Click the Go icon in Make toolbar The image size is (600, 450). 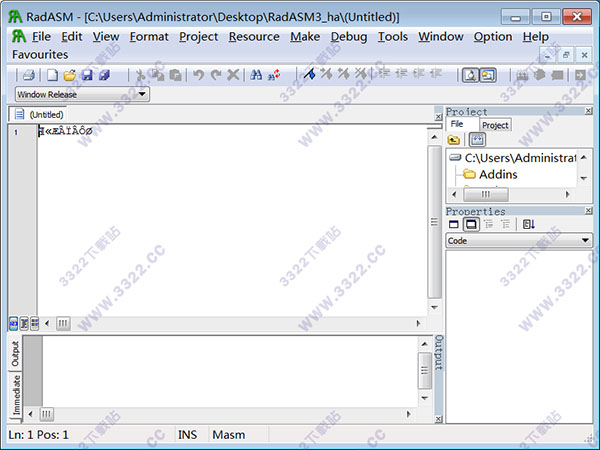tap(557, 75)
